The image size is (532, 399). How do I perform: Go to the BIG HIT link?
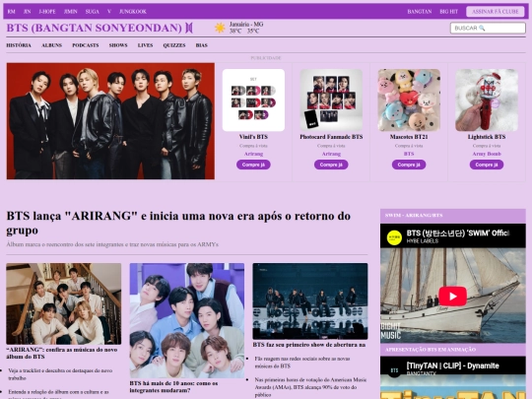(x=448, y=12)
